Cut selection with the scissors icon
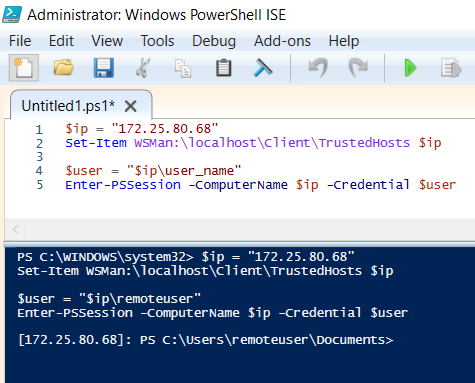Viewport: 475px width, 383px height. coord(143,68)
